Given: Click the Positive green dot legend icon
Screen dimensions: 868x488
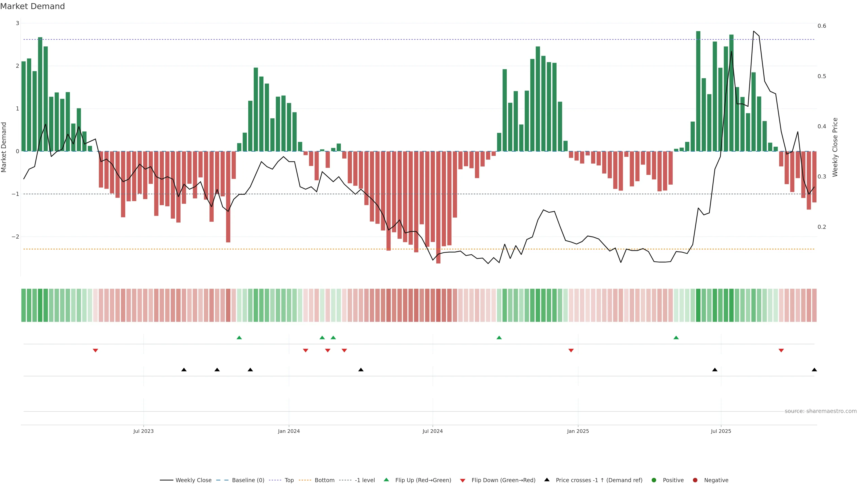Looking at the screenshot, I should [654, 480].
